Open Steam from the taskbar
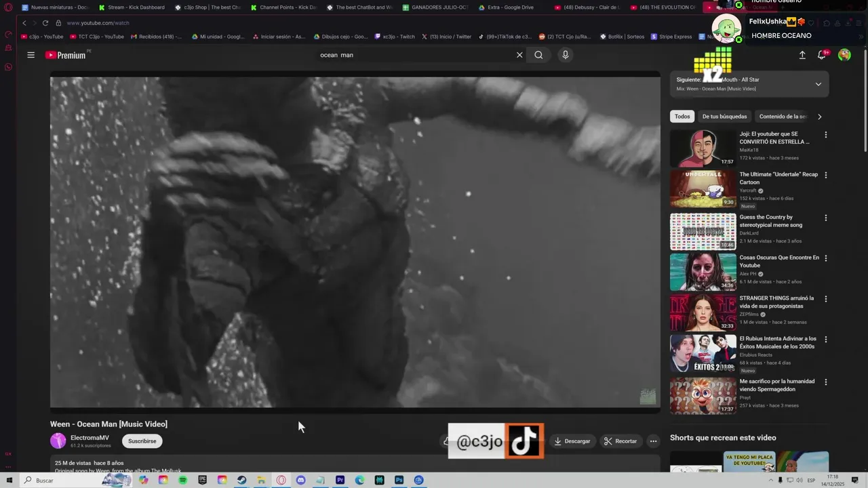This screenshot has height=488, width=868. (241, 480)
